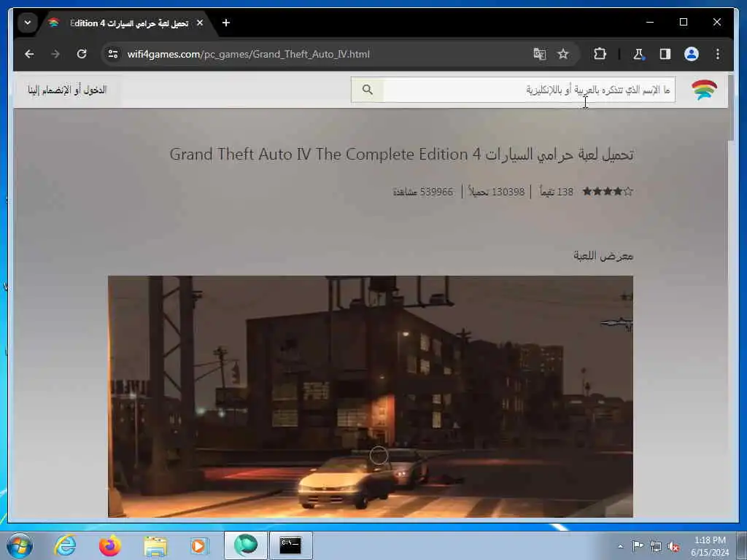The width and height of the screenshot is (747, 560).
Task: Click the Grand Theft Auto IV page title
Action: point(402,155)
